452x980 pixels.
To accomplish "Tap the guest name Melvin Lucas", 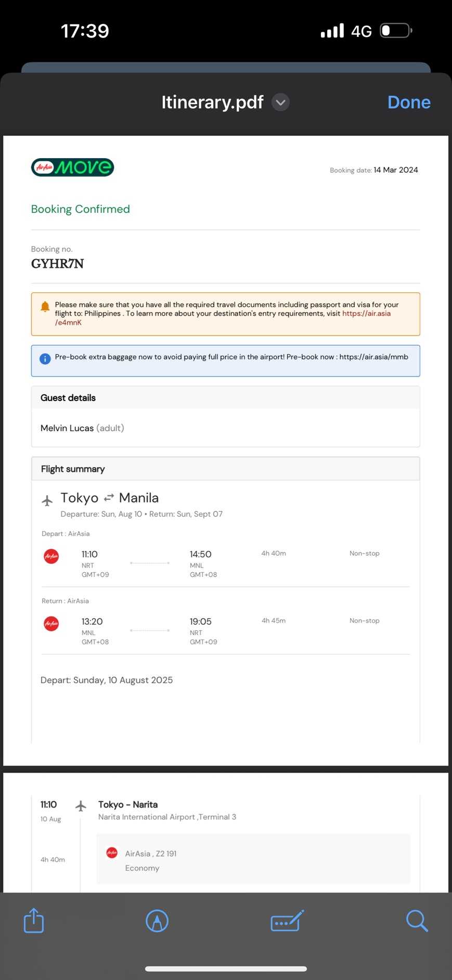I will pyautogui.click(x=67, y=428).
